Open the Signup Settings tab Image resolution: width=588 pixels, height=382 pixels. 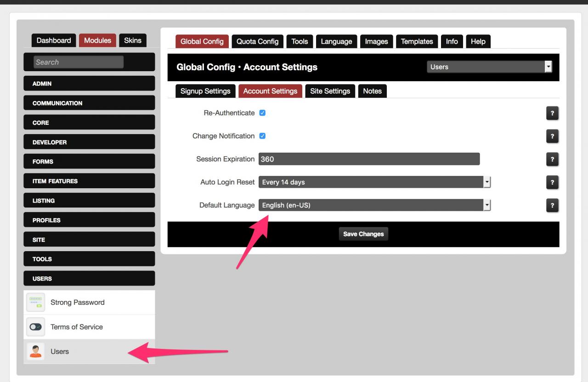click(205, 91)
